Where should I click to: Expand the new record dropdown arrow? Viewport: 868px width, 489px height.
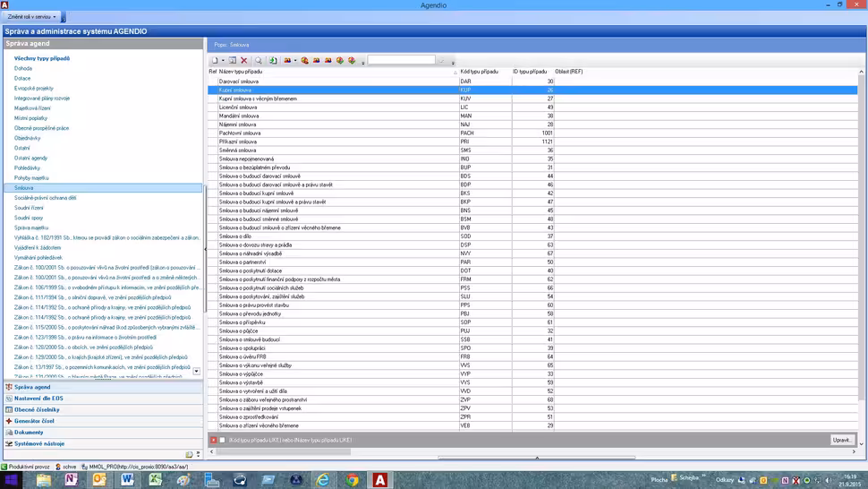tap(223, 61)
